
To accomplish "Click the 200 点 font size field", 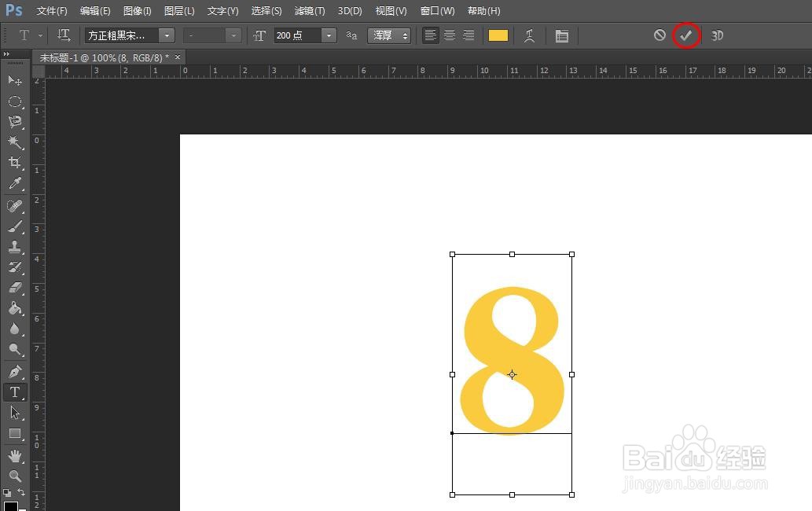I will (x=298, y=35).
